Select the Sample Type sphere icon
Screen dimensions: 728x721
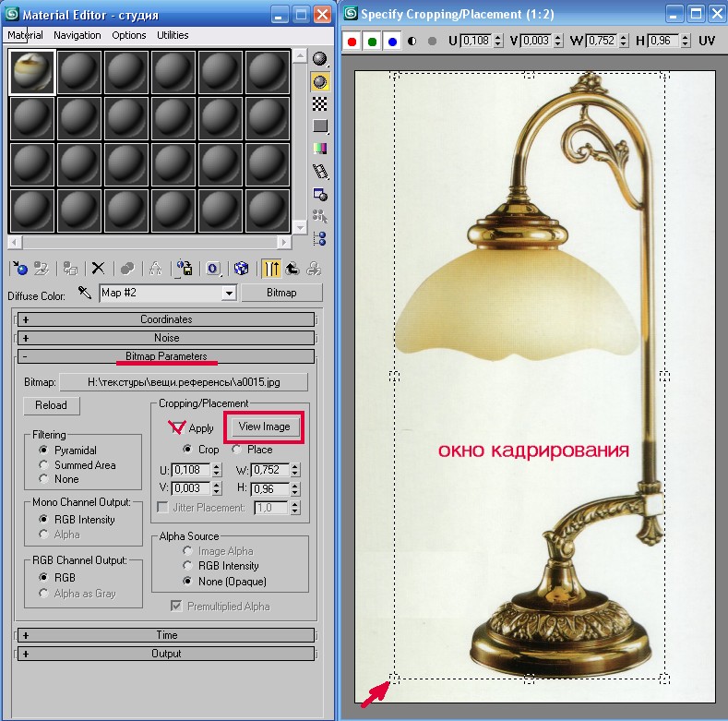319,59
